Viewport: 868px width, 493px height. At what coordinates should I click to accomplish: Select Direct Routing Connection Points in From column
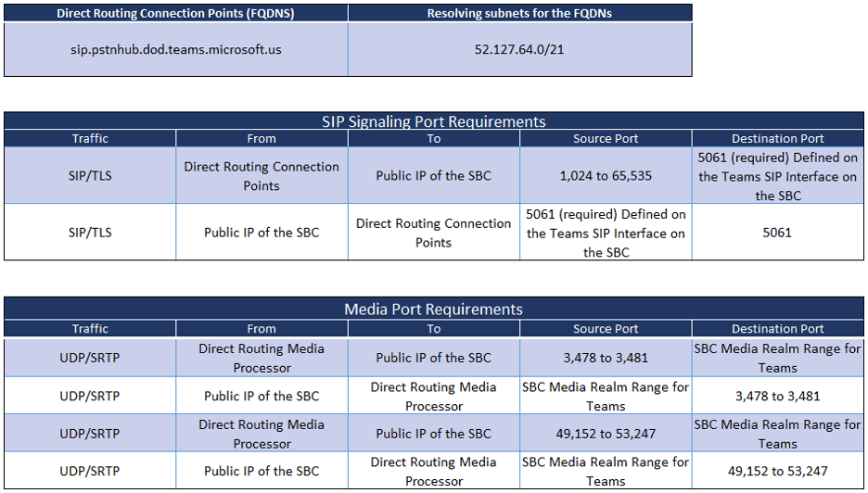coord(262,176)
